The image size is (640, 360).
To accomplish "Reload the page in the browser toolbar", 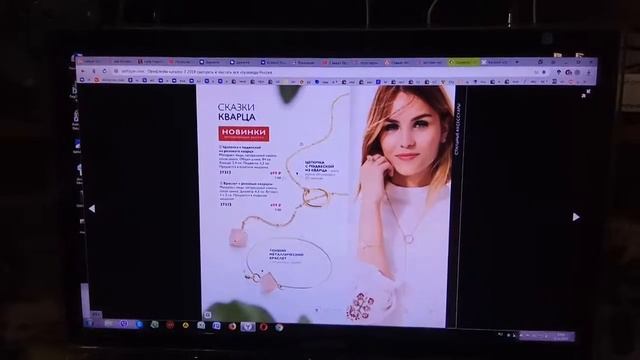I will click(104, 71).
